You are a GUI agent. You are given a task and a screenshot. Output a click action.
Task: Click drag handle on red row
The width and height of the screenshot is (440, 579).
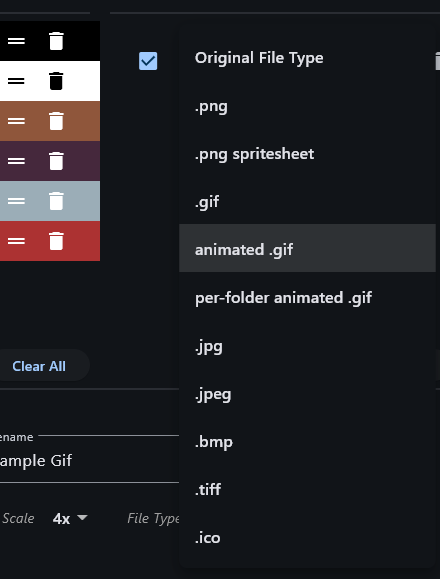coord(16,241)
